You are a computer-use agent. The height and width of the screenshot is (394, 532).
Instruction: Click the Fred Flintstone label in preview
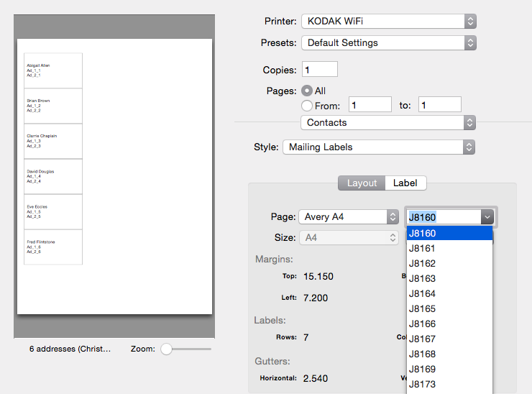[53, 247]
